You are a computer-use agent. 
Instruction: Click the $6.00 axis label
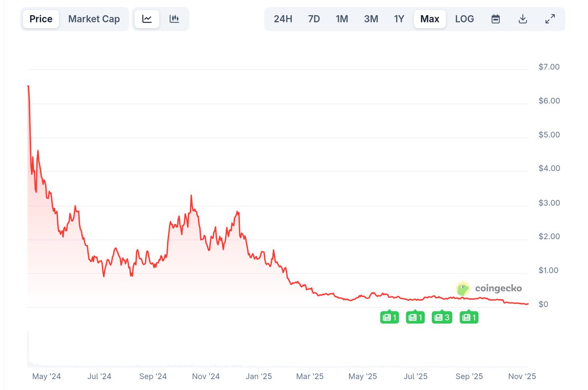pyautogui.click(x=549, y=101)
